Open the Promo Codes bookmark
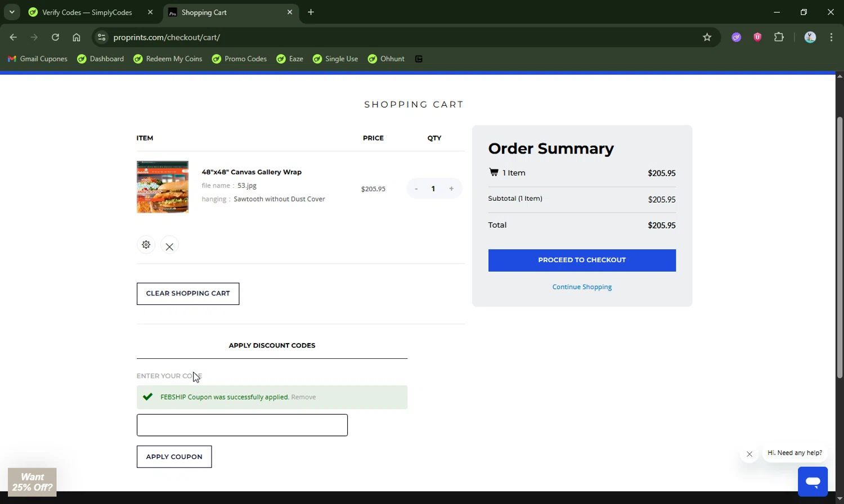The height and width of the screenshot is (504, 844). (239, 58)
